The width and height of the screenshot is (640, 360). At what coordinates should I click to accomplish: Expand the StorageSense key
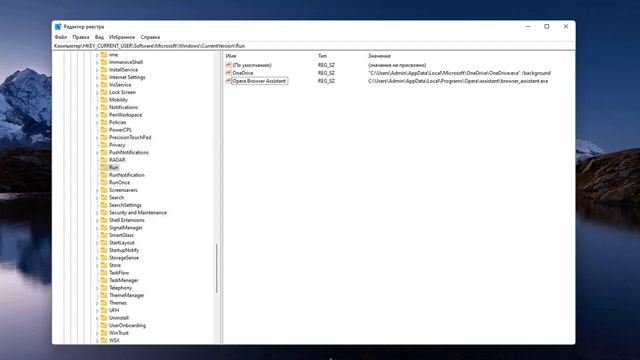97,258
